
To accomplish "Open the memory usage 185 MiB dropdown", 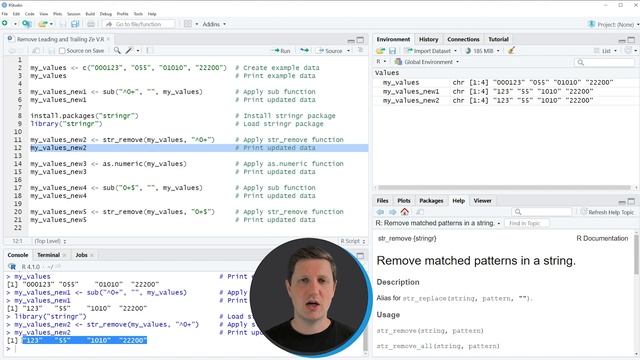I will click(482, 51).
